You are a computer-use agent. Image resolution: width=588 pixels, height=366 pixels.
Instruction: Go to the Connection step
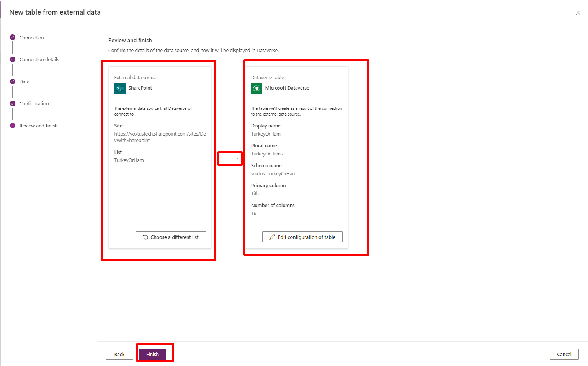(x=31, y=38)
